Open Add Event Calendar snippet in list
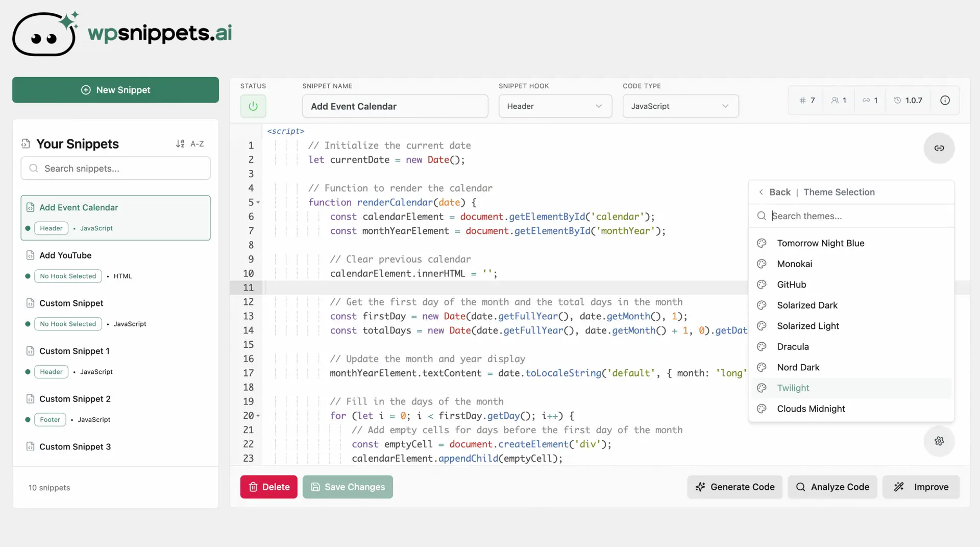Screen dimensions: 980x547 coord(115,218)
